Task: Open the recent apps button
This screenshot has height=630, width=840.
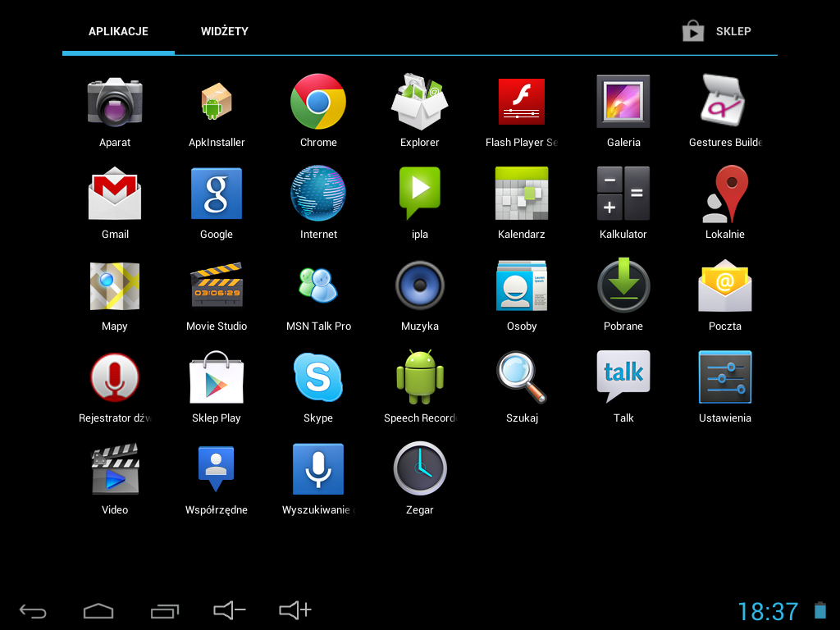Action: coord(164,611)
